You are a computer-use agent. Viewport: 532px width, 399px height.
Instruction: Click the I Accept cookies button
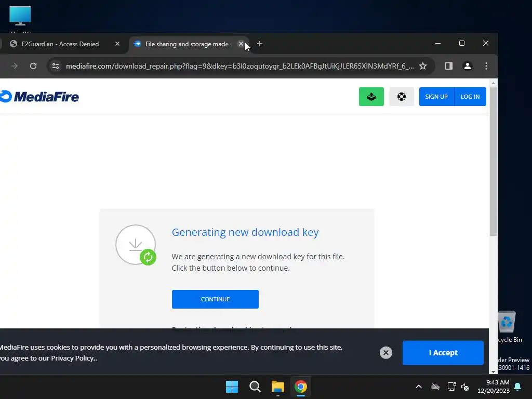[443, 353]
